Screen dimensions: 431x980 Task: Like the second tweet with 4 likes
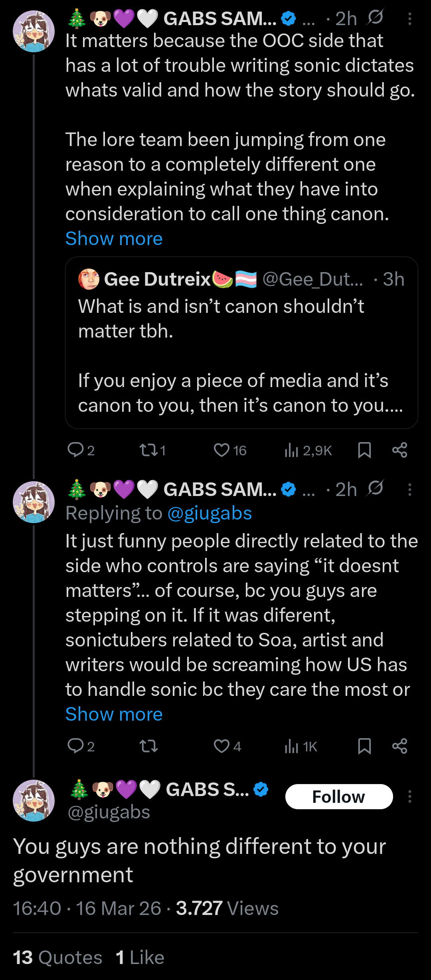click(227, 746)
